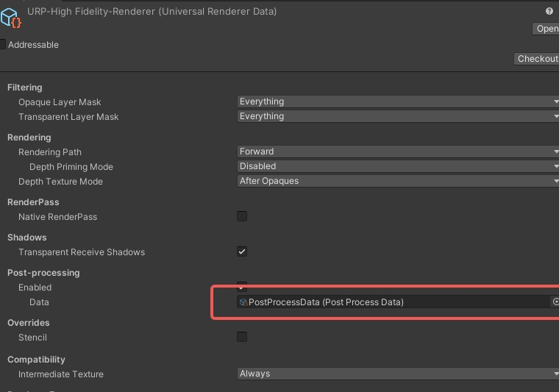This screenshot has width=559, height=392.
Task: Click the Native RenderPass label
Action: (58, 217)
